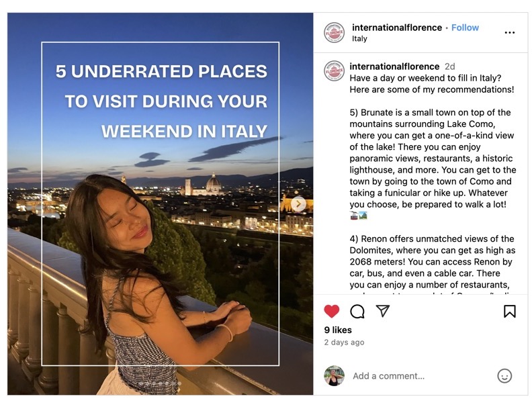Open comments via the speech bubble icon
Screen dimensions: 532x411
pyautogui.click(x=357, y=311)
